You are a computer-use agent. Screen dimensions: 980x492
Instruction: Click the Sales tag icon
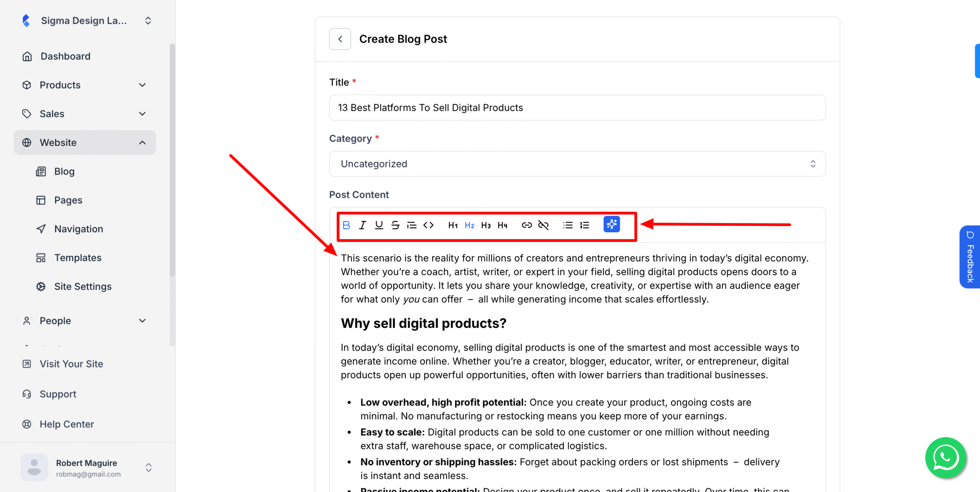tap(27, 114)
